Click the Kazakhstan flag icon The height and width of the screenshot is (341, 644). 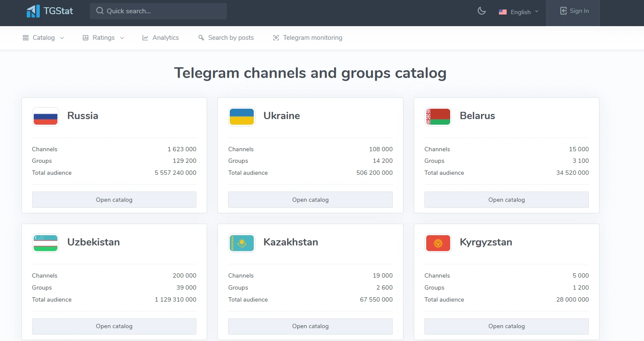coord(242,243)
